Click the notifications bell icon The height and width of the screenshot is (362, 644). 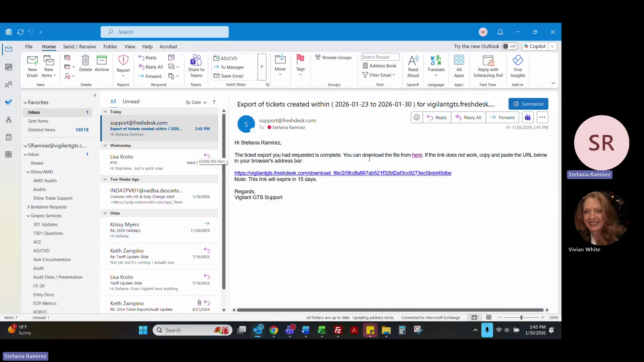click(x=500, y=32)
